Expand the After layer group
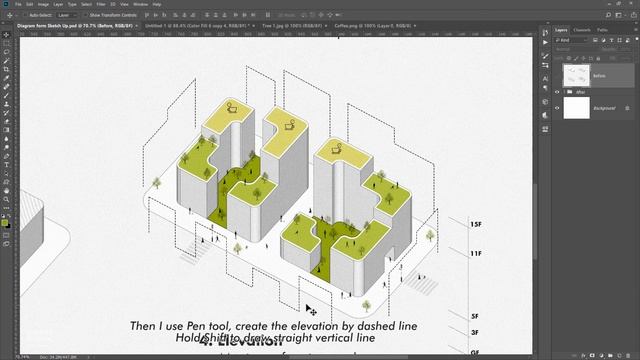This screenshot has width=640, height=360. [564, 92]
